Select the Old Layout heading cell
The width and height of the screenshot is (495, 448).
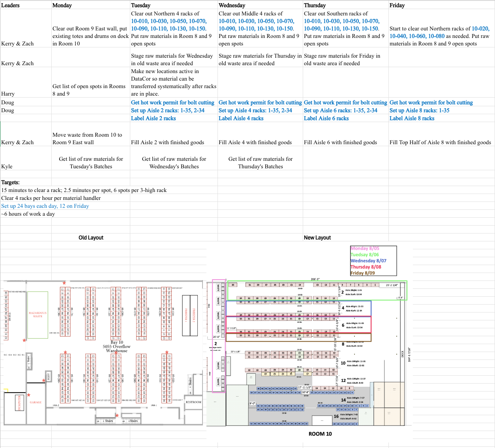point(91,237)
